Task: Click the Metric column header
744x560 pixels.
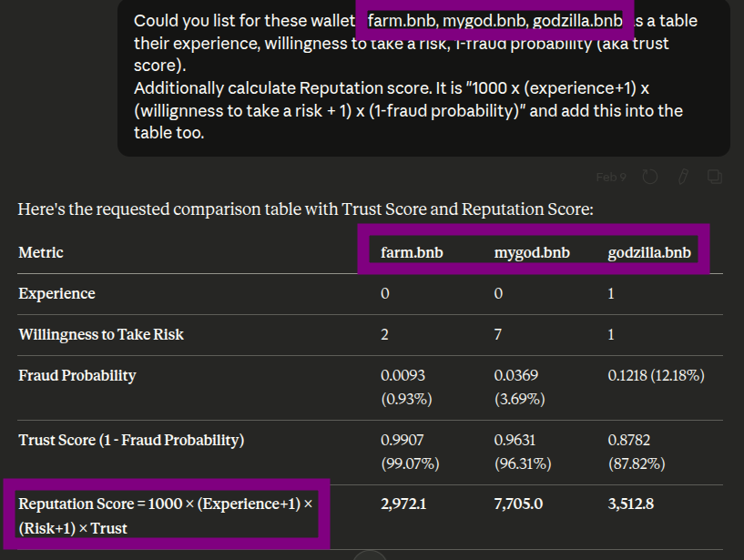Action: tap(41, 252)
